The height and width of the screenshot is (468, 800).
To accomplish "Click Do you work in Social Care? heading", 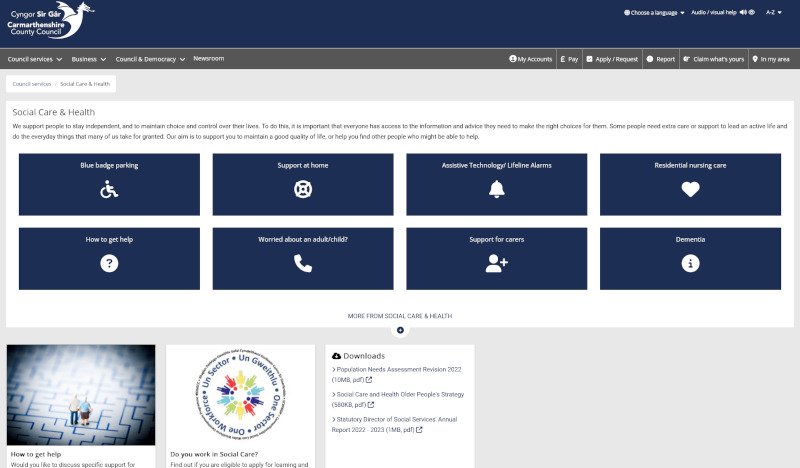I will tap(214, 454).
